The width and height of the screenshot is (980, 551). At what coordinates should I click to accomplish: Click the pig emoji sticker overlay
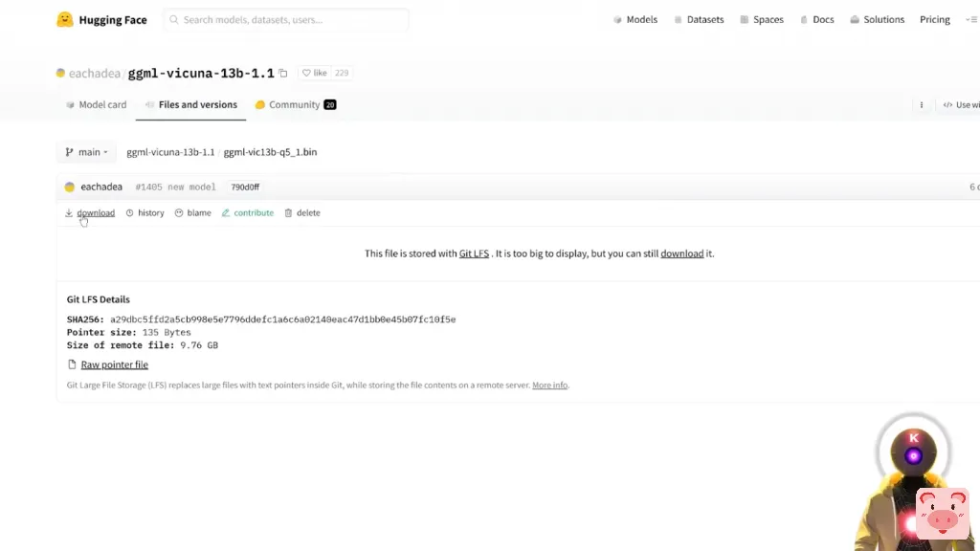tap(943, 514)
